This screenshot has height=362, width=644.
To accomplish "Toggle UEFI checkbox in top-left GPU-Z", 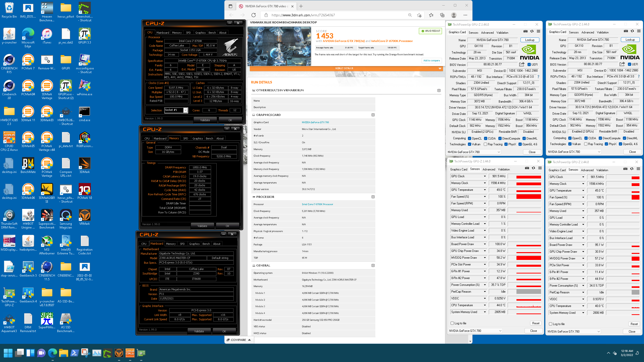I will (x=529, y=65).
